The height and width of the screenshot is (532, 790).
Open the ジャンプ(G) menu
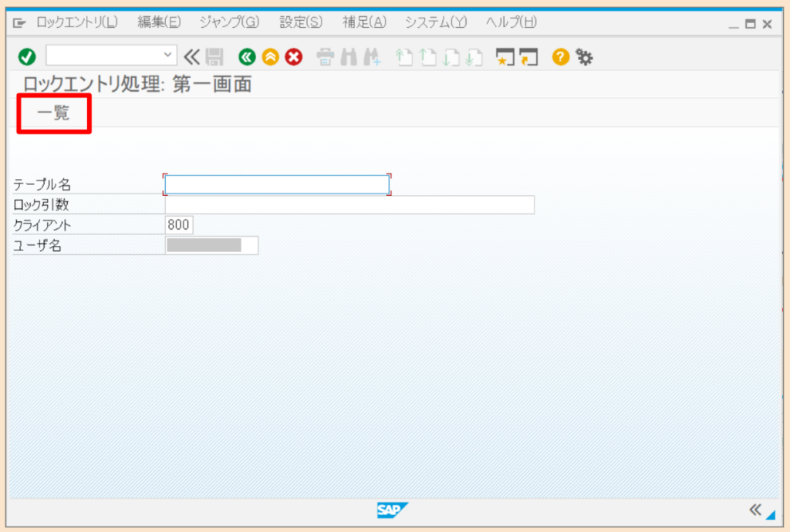pos(229,22)
